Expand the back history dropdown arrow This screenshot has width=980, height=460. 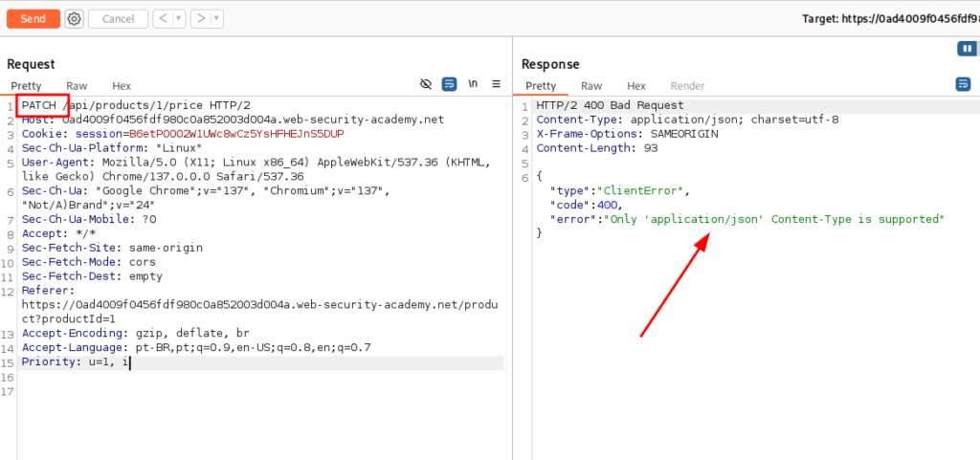click(180, 18)
